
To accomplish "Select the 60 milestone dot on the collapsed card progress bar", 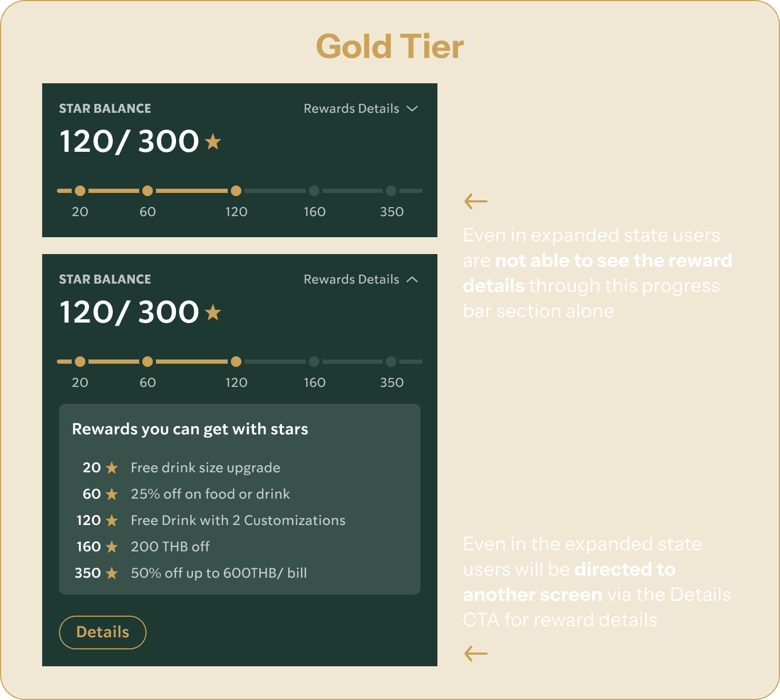I will [148, 191].
